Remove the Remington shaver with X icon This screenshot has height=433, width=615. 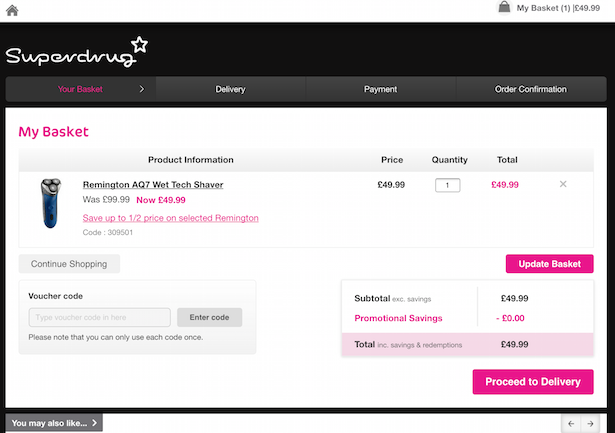pyautogui.click(x=563, y=184)
